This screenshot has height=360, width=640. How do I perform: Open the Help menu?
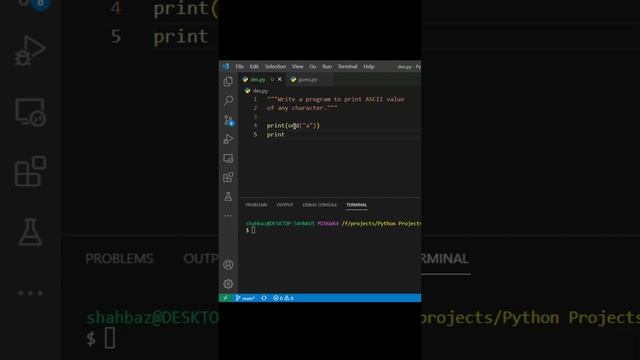pyautogui.click(x=369, y=67)
